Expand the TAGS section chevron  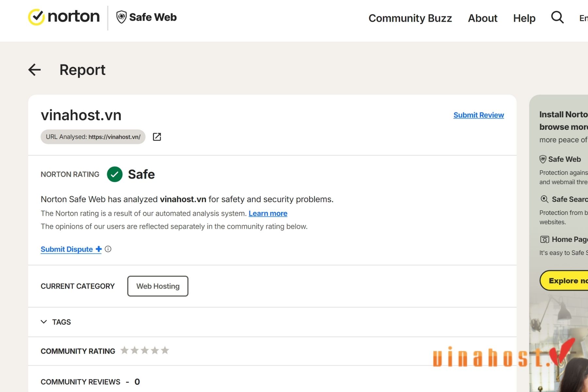coord(44,322)
